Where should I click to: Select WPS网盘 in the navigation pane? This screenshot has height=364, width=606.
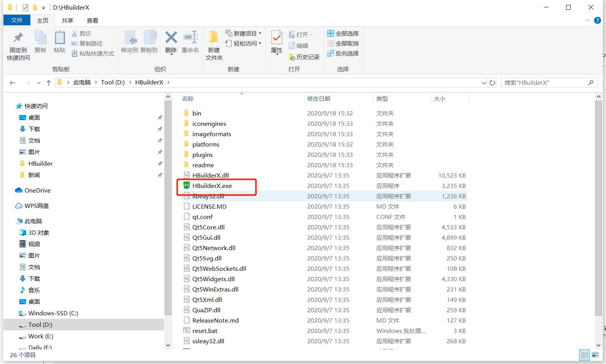36,206
